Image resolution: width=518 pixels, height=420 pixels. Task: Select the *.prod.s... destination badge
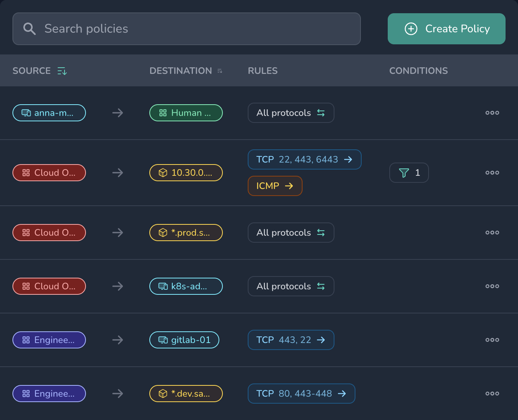[x=186, y=233]
